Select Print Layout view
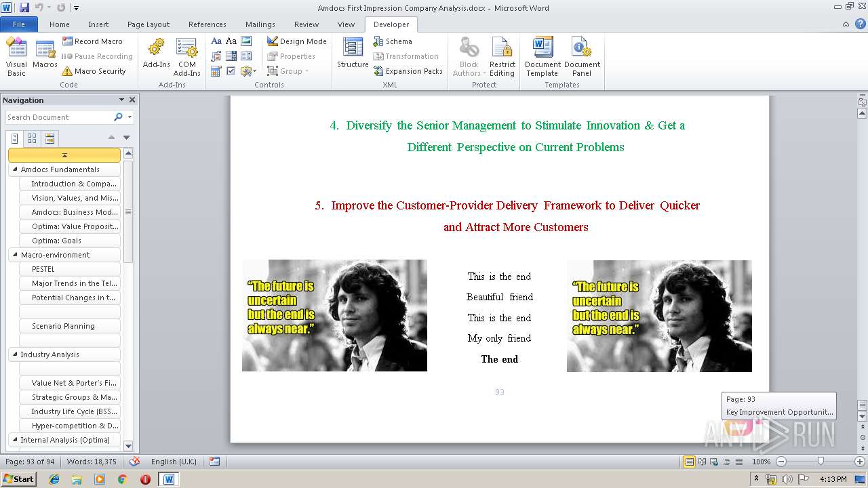This screenshot has height=488, width=868. click(x=689, y=462)
